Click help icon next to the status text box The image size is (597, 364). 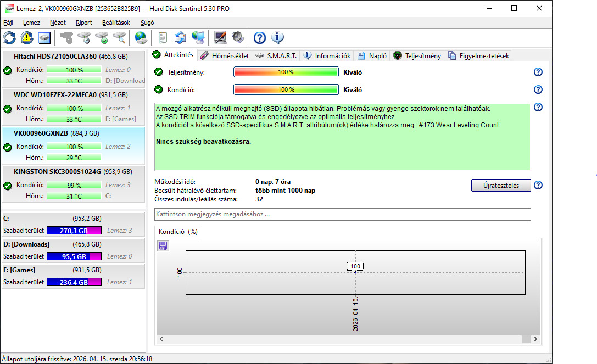[538, 108]
